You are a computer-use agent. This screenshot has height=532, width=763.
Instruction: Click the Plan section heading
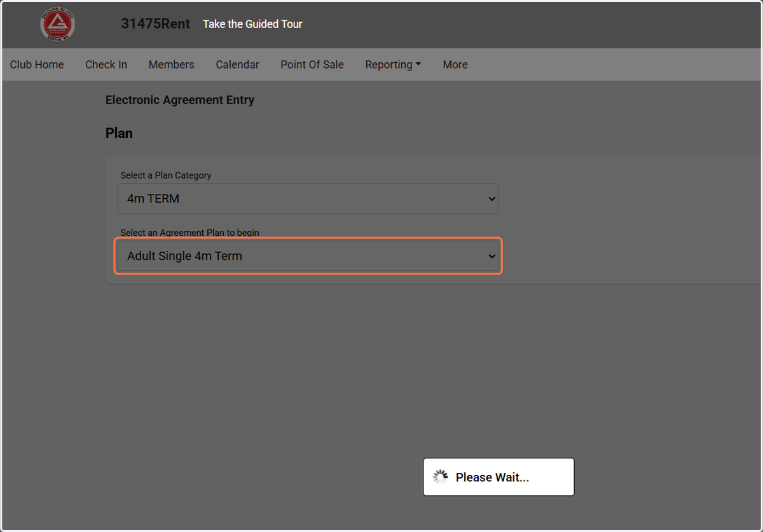pyautogui.click(x=119, y=133)
